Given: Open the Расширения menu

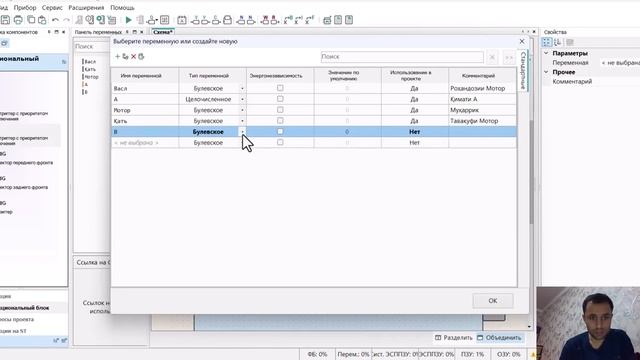Looking at the screenshot, I should [86, 7].
